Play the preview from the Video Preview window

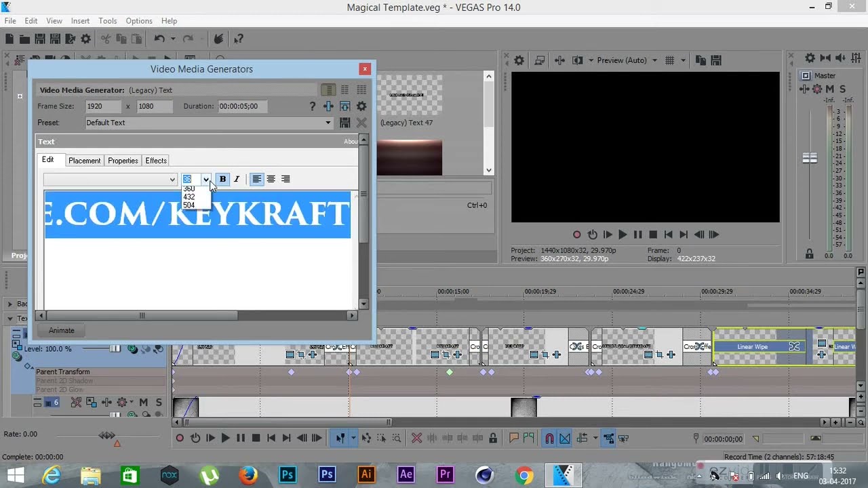tap(623, 235)
